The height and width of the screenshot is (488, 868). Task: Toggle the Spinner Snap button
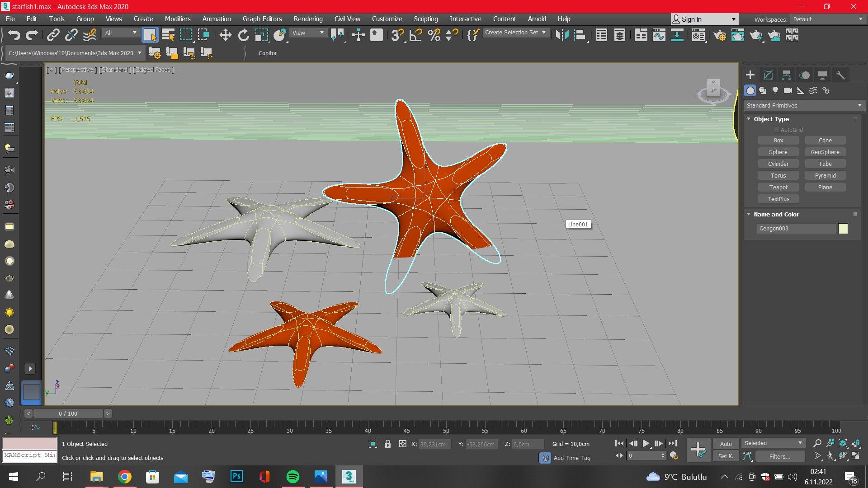[x=452, y=35]
